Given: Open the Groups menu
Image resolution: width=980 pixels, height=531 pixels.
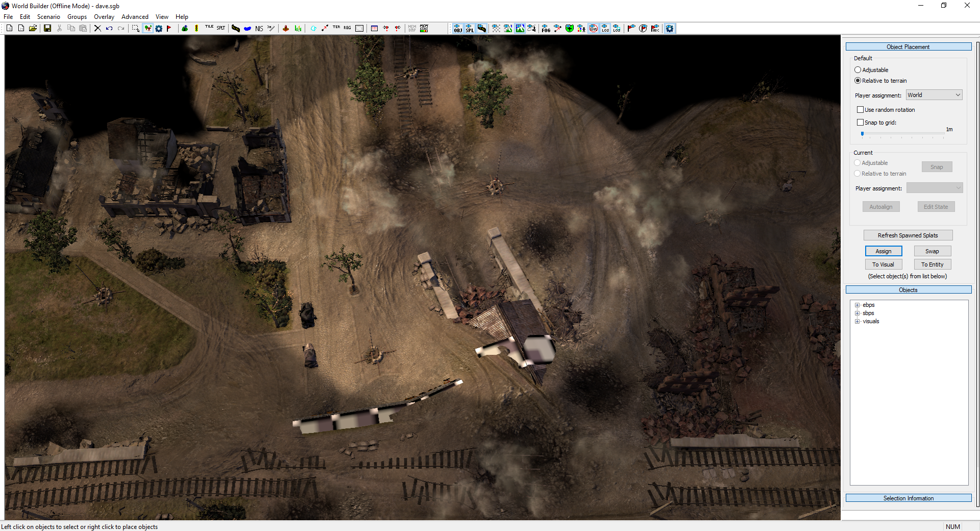Looking at the screenshot, I should [77, 17].
